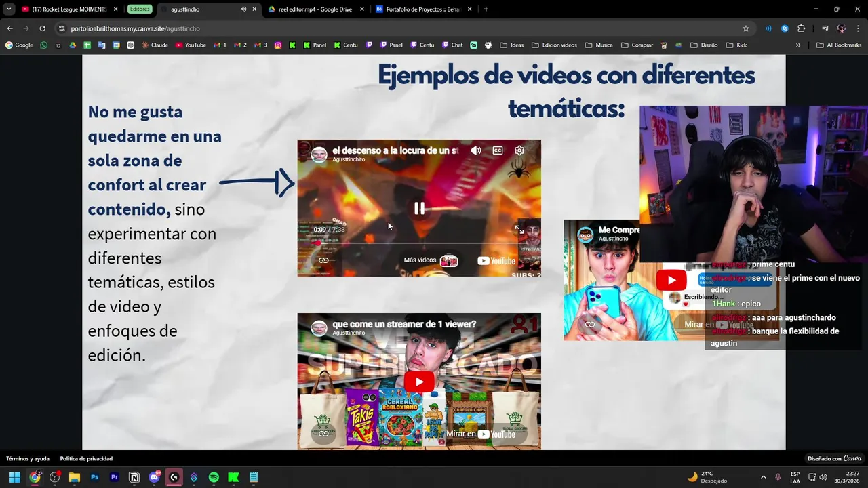Open the Diseño bookmark folder
The width and height of the screenshot is (868, 488).
point(703,45)
